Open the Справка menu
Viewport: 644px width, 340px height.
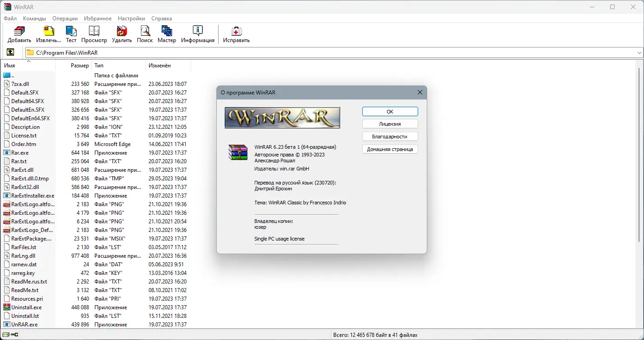pyautogui.click(x=162, y=19)
